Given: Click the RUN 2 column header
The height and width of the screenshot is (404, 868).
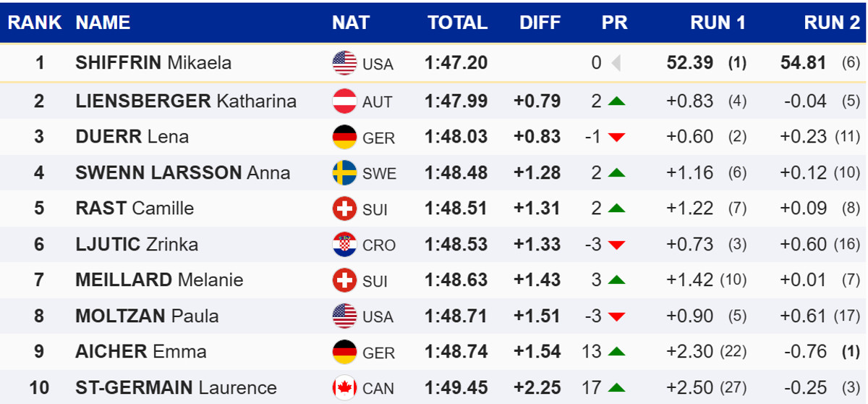Looking at the screenshot, I should click(x=832, y=22).
